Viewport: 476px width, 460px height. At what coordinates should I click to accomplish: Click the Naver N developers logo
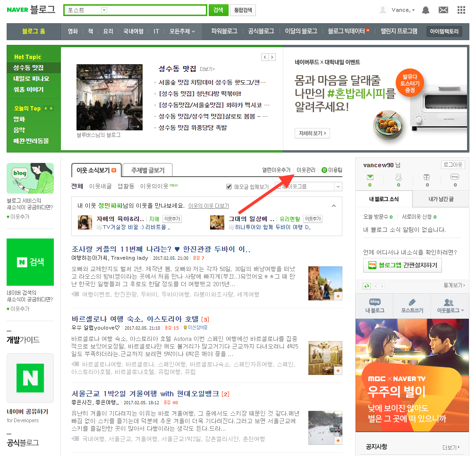(30, 378)
